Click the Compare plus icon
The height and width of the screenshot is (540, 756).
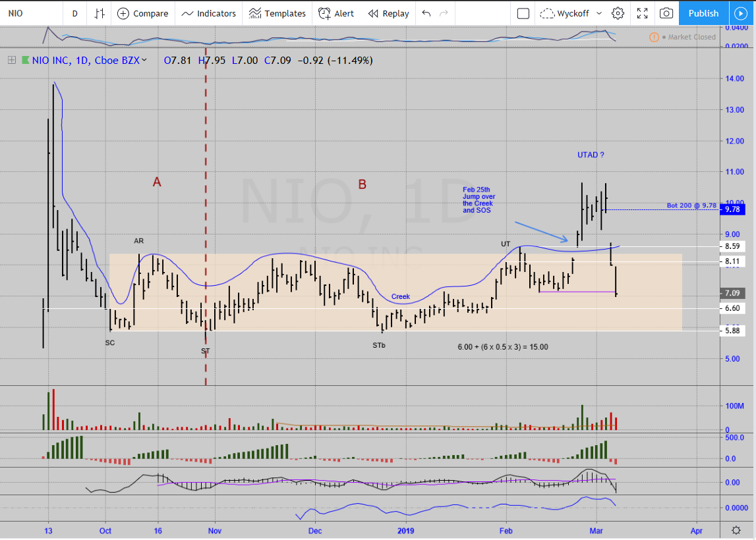pyautogui.click(x=123, y=13)
